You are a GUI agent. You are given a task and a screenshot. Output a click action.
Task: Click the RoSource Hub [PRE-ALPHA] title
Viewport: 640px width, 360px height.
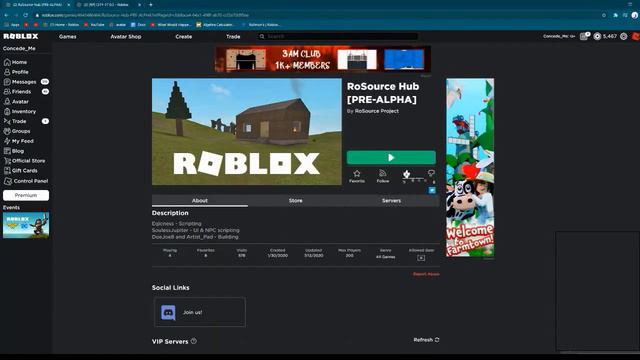pyautogui.click(x=382, y=93)
